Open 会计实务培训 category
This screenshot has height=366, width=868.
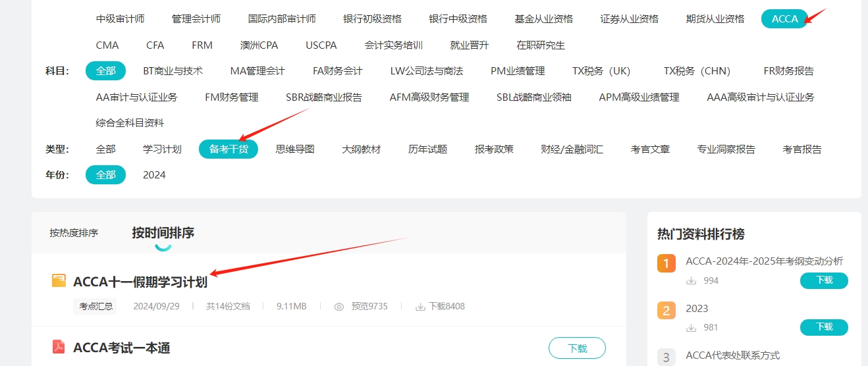click(x=394, y=45)
